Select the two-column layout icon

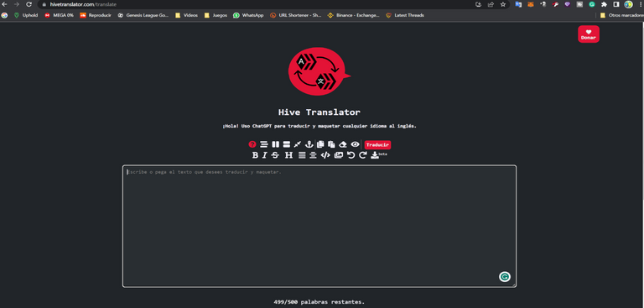coord(275,144)
